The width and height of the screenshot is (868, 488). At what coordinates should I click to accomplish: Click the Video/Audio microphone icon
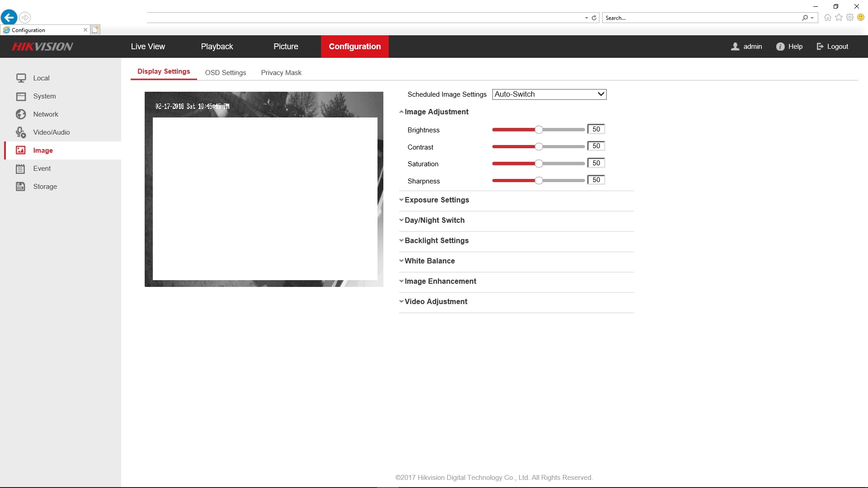(21, 132)
